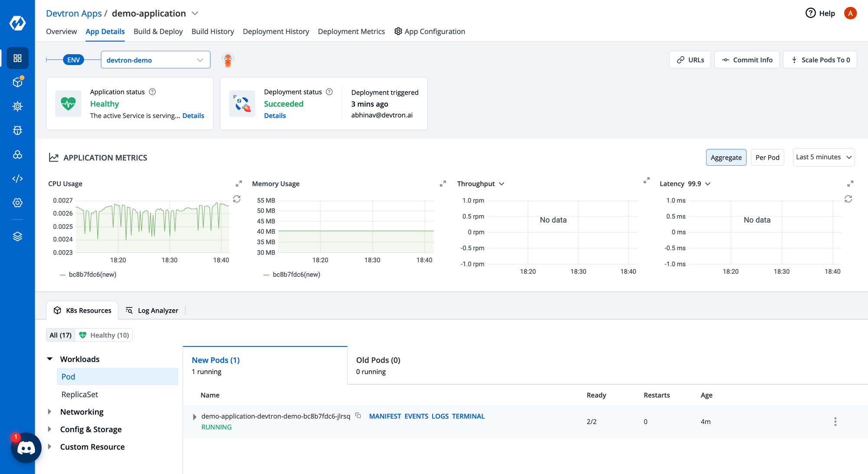Click the Scale Pods To 0 icon
Viewport: 868px width, 474px height.
point(794,59)
